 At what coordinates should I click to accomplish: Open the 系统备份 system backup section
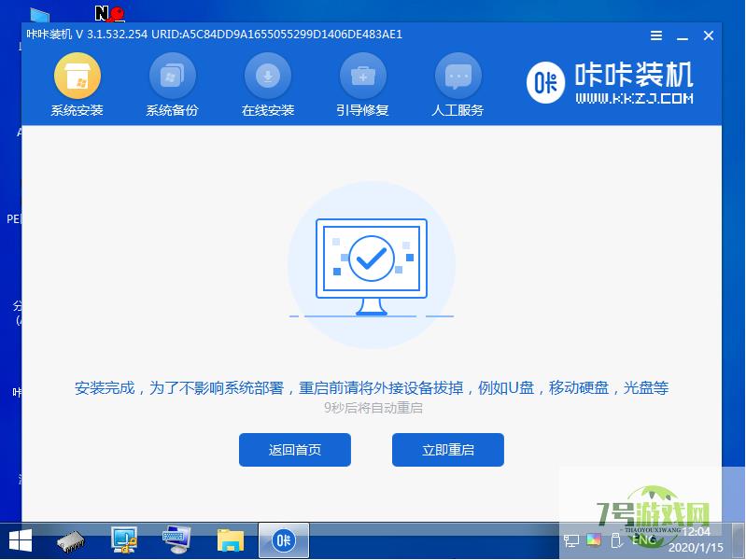pyautogui.click(x=172, y=86)
